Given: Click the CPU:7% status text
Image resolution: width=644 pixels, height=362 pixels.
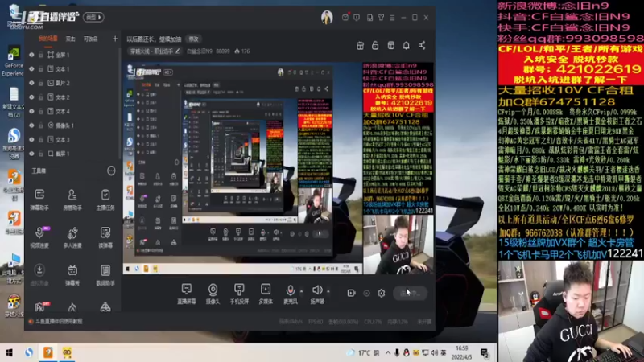Looking at the screenshot, I should click(373, 322).
